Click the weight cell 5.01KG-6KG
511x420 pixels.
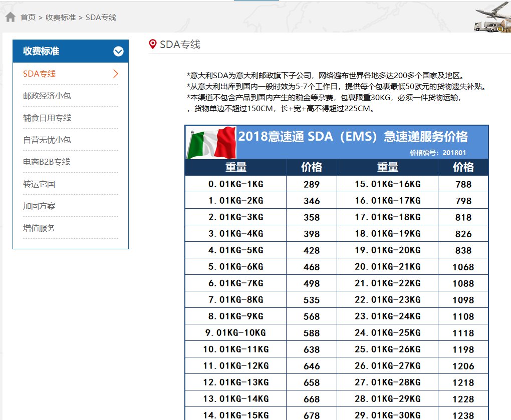(x=236, y=267)
